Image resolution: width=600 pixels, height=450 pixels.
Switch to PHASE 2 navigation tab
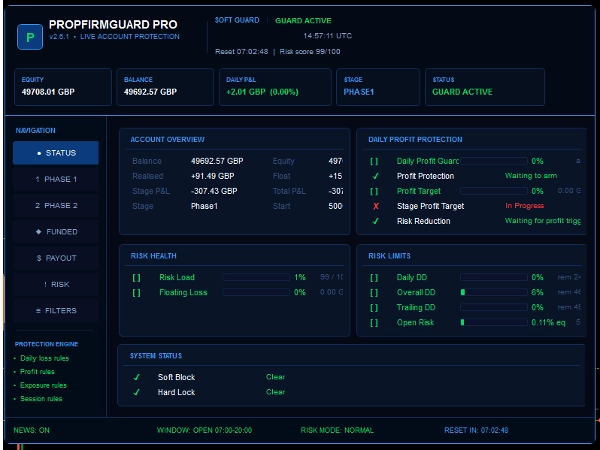coord(56,205)
